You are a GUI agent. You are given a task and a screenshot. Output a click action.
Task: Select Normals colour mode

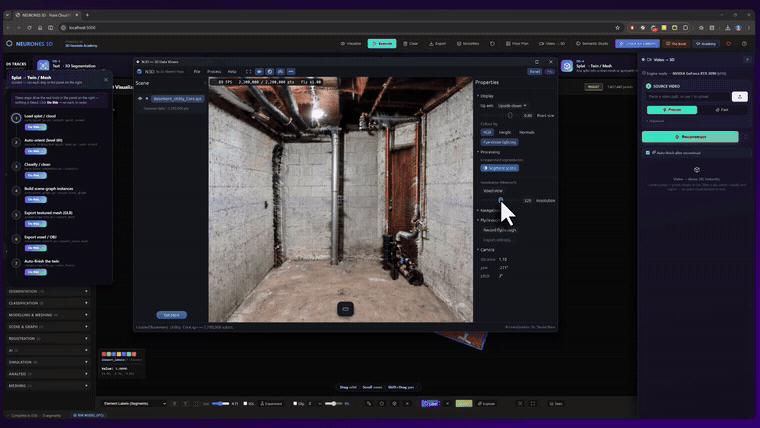point(527,132)
